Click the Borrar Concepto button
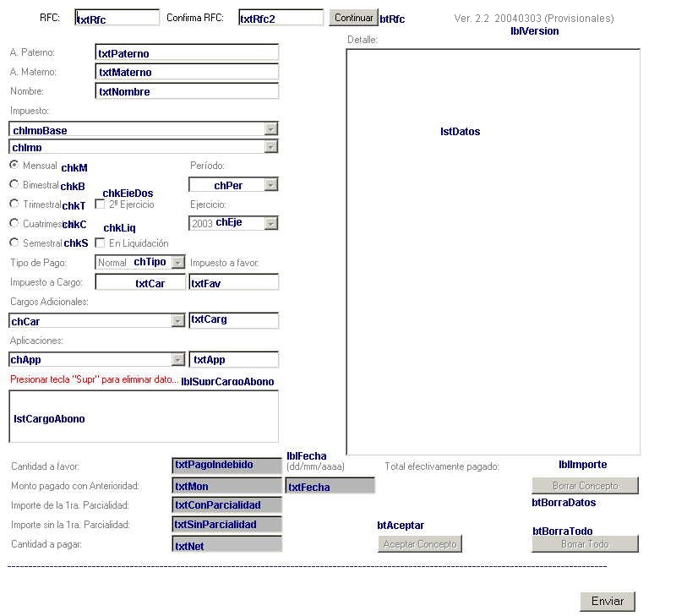The height and width of the screenshot is (616, 676). click(585, 486)
